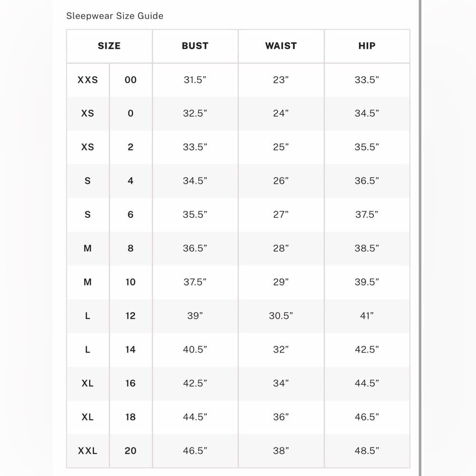The image size is (476, 476).
Task: Click waist value 36” in size 18 row
Action: 281,417
